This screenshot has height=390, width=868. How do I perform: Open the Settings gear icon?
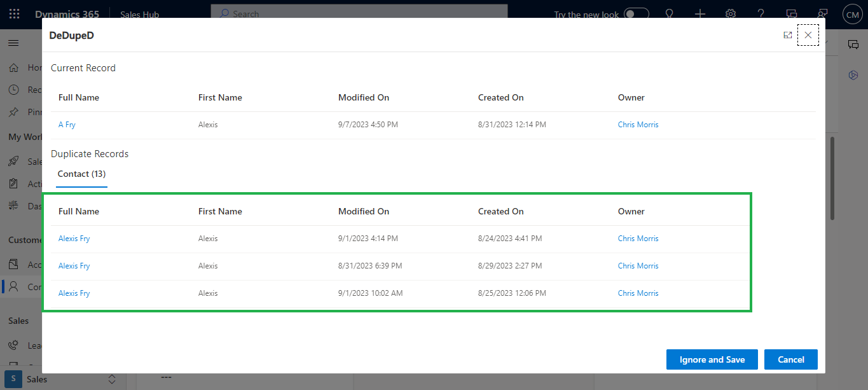pos(731,14)
